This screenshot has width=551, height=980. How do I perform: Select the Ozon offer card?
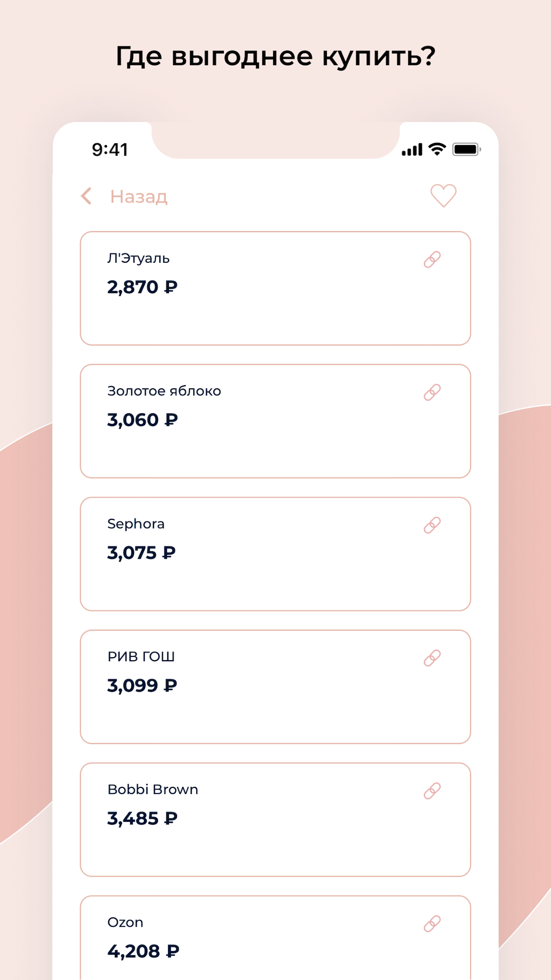(275, 954)
